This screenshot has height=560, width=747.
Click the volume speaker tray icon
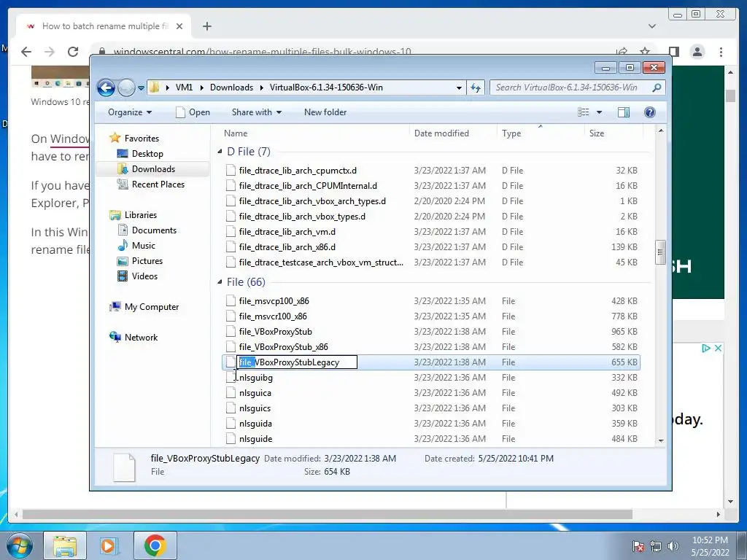tap(673, 545)
